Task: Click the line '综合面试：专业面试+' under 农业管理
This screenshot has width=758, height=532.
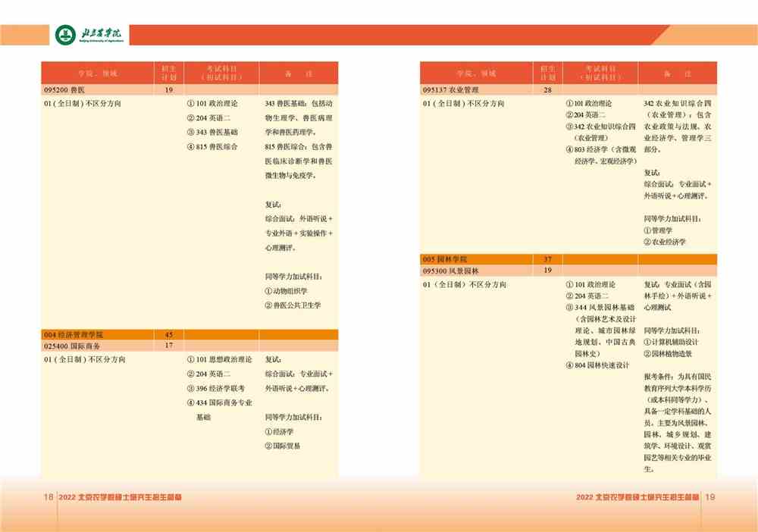Action: 677,184
